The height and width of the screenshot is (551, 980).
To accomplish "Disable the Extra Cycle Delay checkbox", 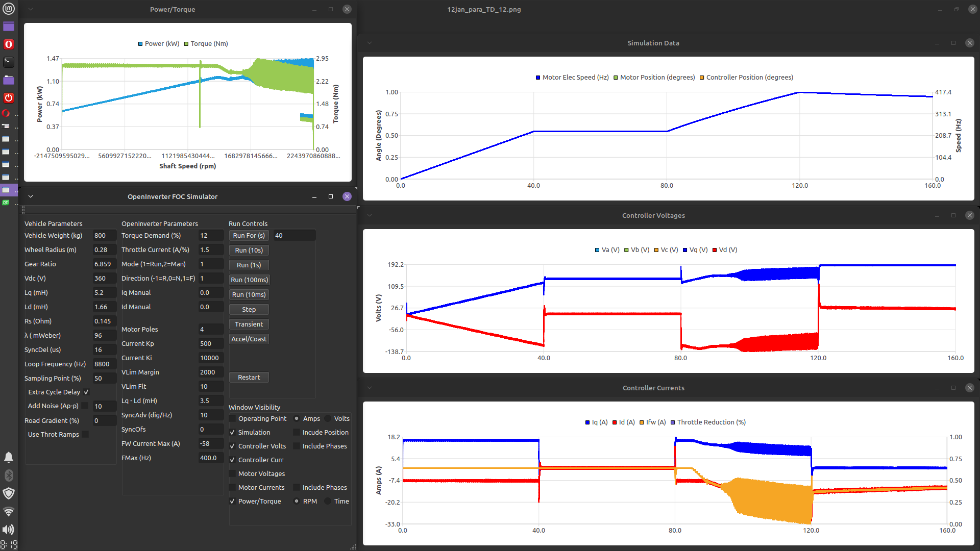I will pos(86,392).
